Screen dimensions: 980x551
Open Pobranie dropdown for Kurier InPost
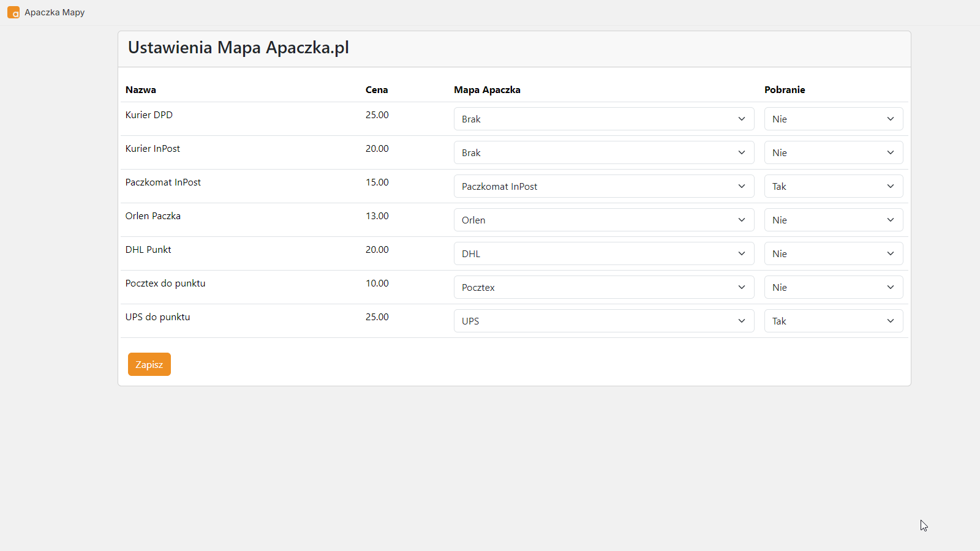tap(834, 152)
